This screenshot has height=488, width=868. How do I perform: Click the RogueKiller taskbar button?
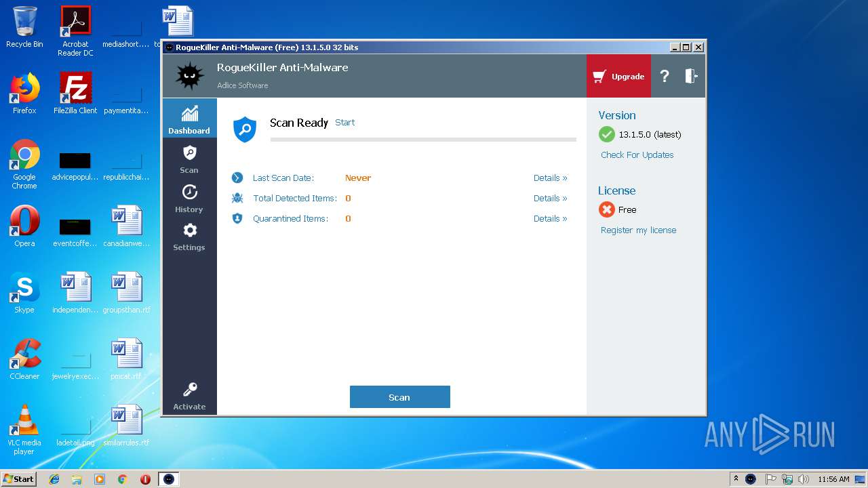point(169,479)
